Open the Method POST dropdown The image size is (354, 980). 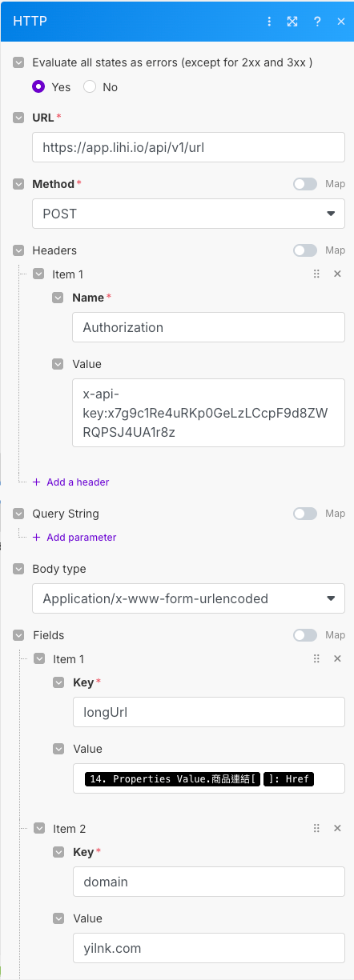click(x=189, y=214)
